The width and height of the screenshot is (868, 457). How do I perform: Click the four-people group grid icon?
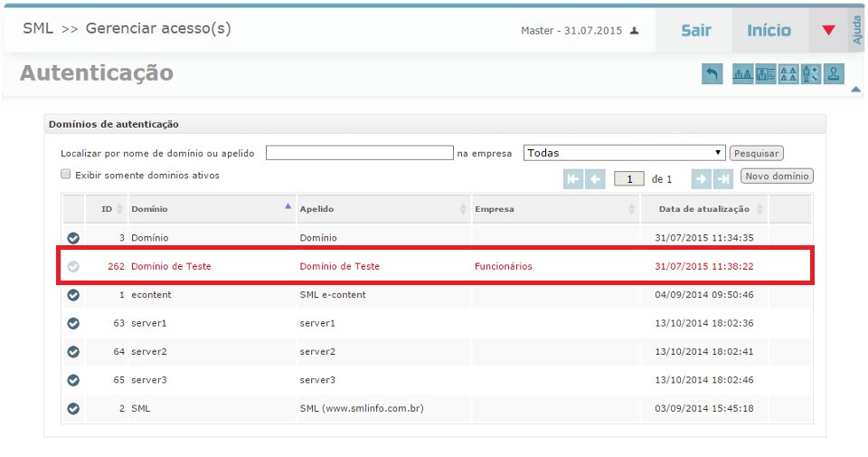(788, 74)
